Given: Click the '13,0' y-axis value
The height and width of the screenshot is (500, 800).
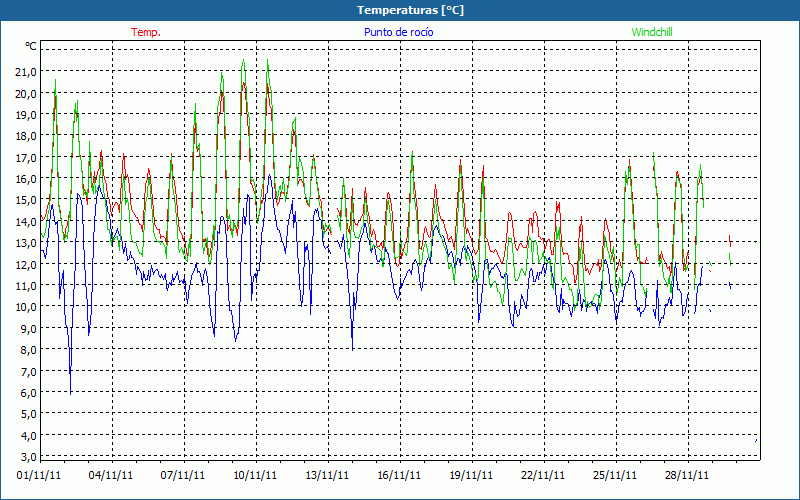Looking at the screenshot, I should coord(27,243).
